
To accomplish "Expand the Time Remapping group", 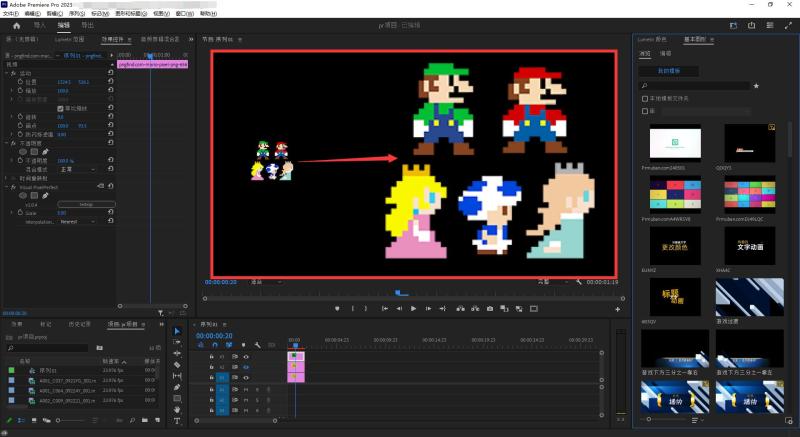I will (7, 178).
